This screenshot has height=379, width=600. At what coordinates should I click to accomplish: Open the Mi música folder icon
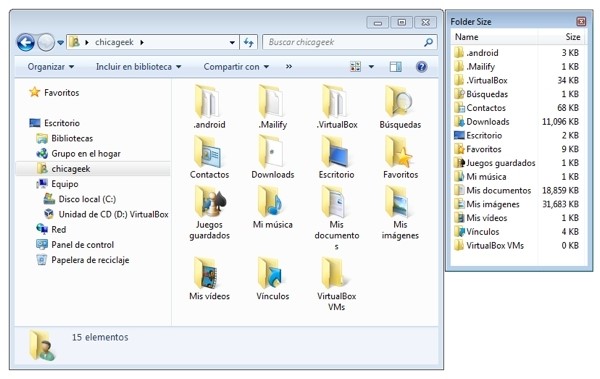271,202
